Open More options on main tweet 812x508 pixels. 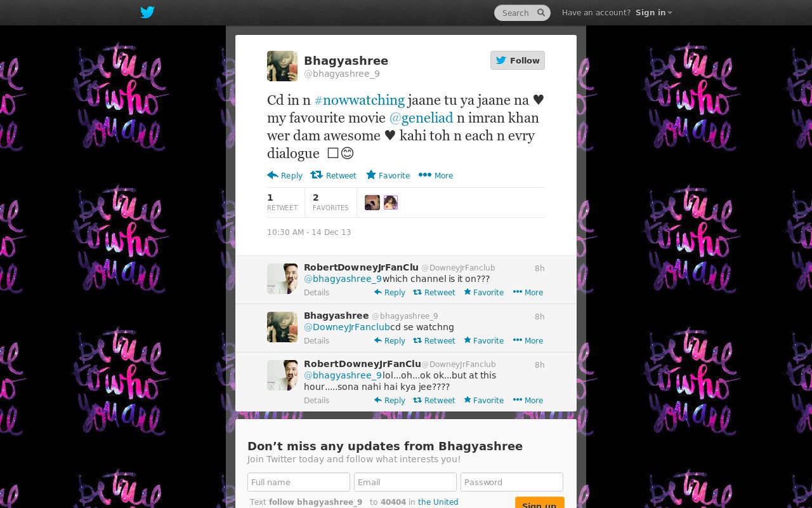436,175
